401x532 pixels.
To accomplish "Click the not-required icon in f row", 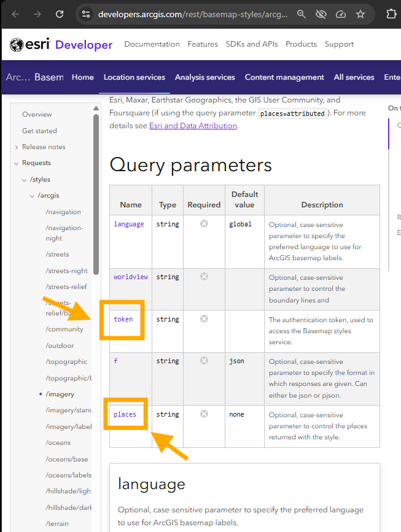I will click(204, 361).
